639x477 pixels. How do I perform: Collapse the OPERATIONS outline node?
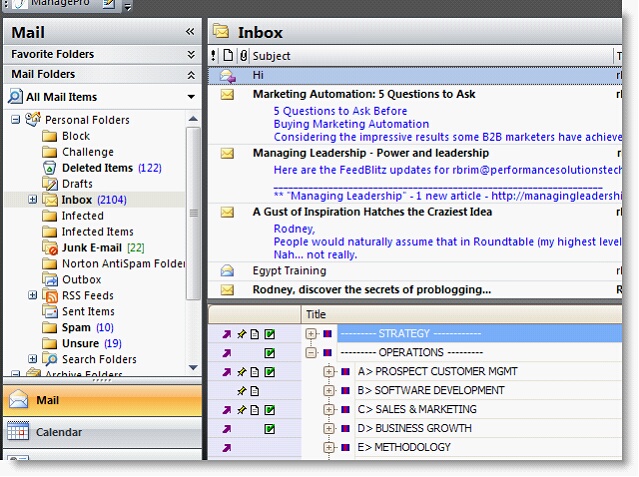tap(311, 353)
